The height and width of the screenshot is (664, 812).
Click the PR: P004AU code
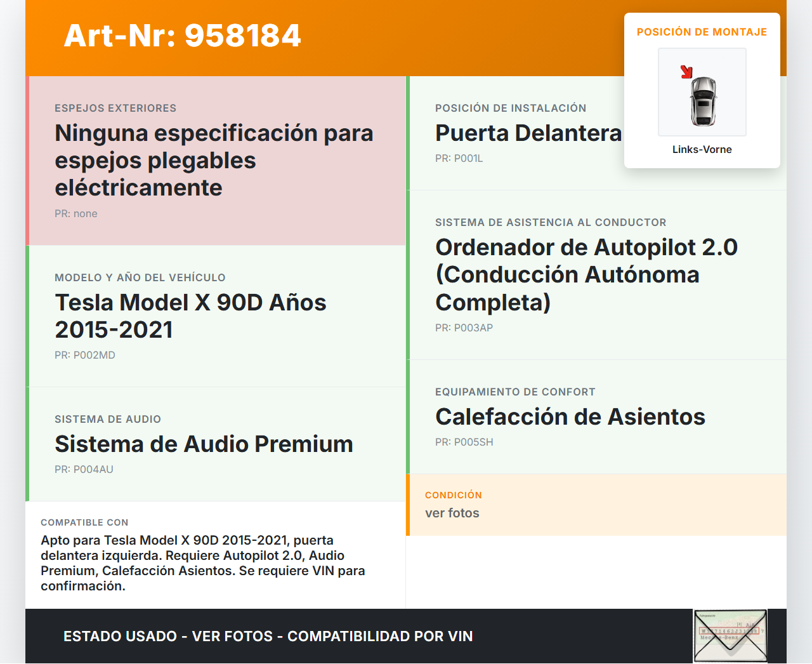pyautogui.click(x=84, y=470)
